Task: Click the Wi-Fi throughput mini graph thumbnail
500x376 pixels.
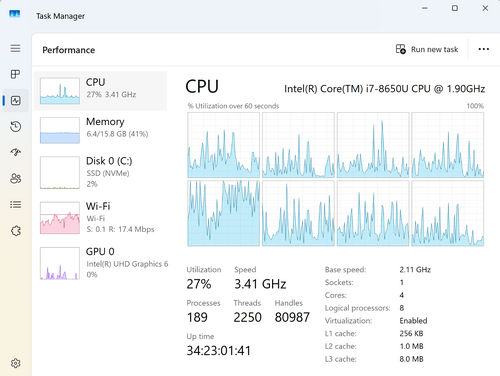Action: tap(60, 218)
